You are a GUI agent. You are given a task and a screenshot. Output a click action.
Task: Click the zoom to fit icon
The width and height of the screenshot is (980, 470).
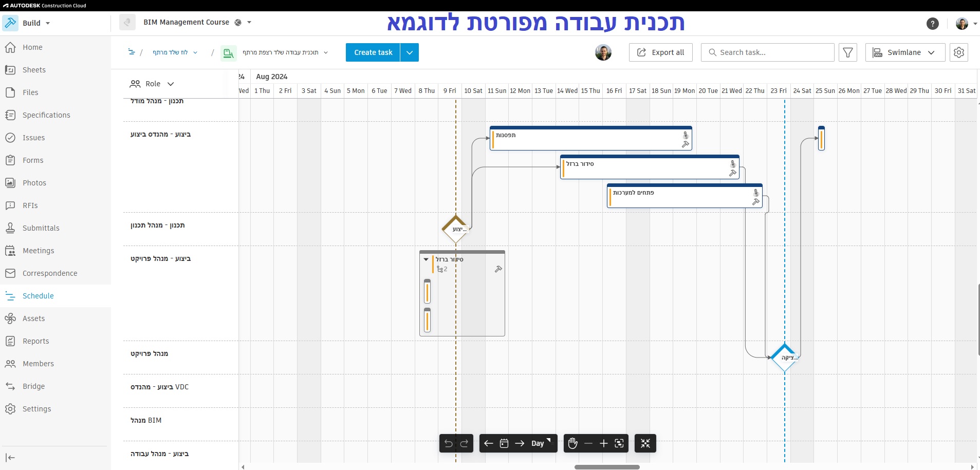pos(619,443)
